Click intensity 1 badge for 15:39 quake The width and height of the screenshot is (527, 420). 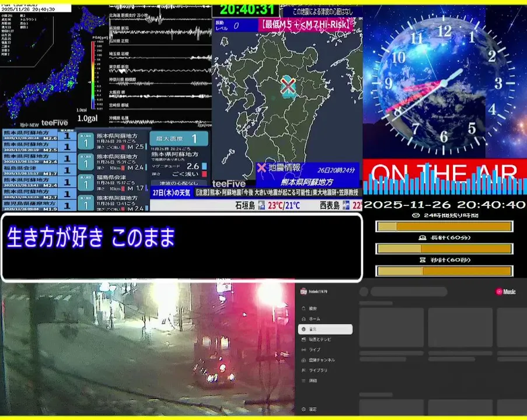(86, 162)
